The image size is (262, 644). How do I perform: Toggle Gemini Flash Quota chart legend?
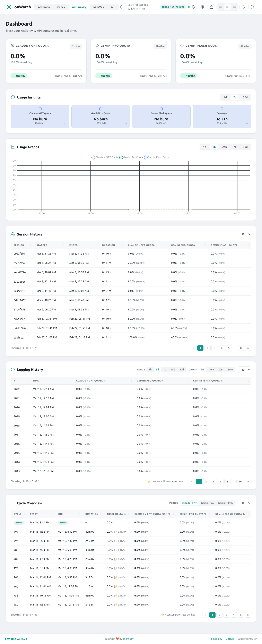[157, 157]
